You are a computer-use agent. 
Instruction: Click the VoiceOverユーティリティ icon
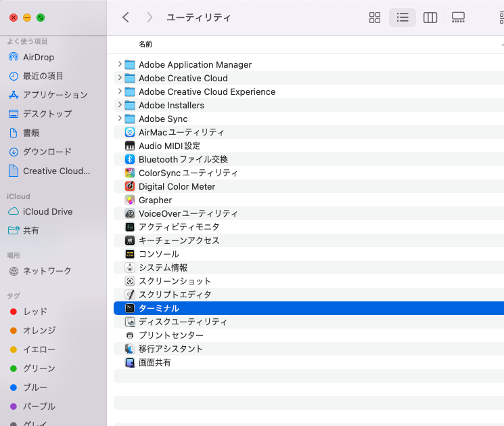[130, 213]
